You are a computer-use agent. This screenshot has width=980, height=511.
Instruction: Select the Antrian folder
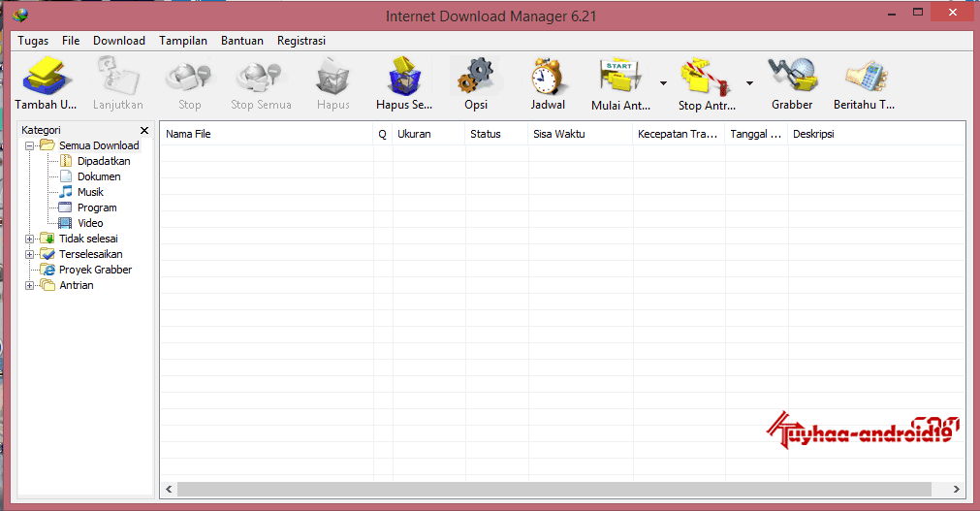pyautogui.click(x=77, y=285)
